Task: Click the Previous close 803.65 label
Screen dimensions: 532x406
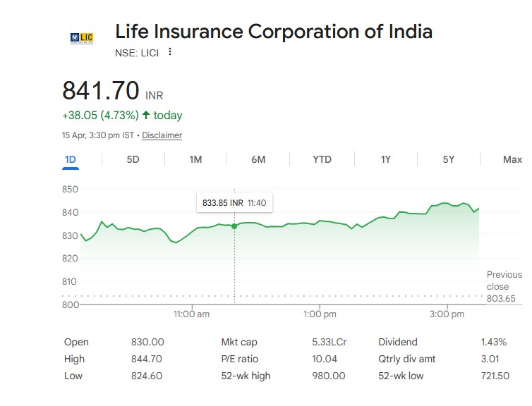Action: 504,286
